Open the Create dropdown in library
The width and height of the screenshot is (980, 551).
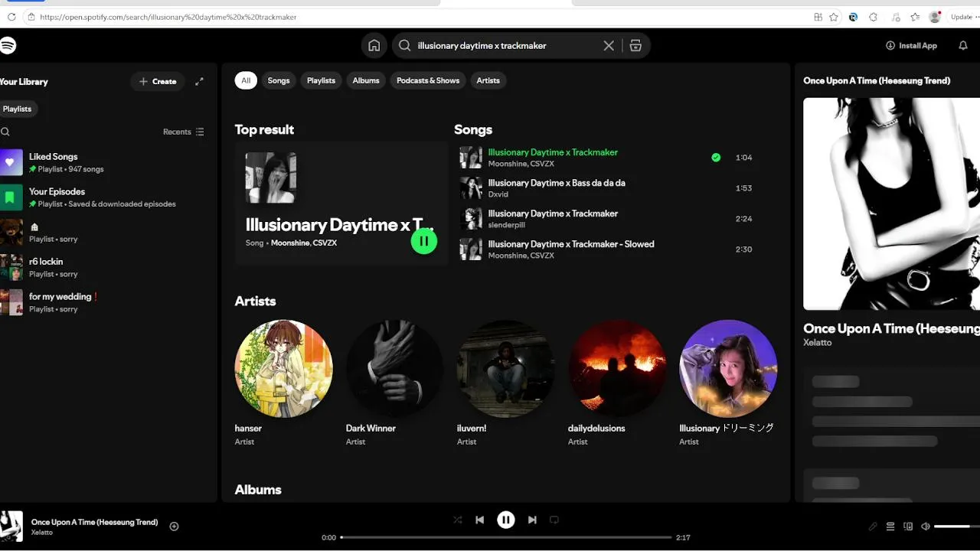point(158,81)
